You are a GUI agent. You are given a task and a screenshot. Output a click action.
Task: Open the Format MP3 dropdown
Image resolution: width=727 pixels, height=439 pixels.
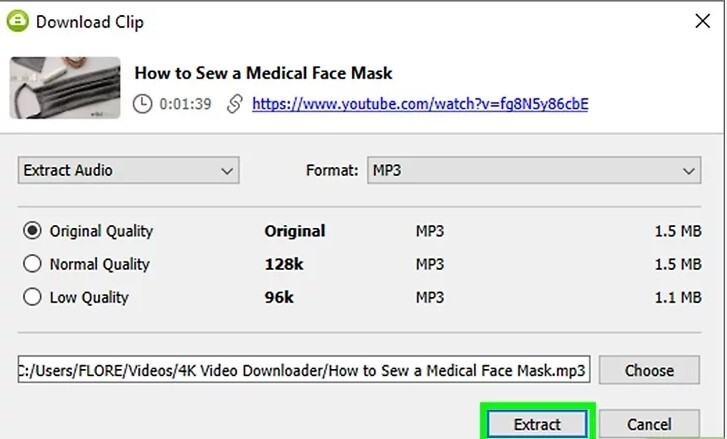(534, 170)
